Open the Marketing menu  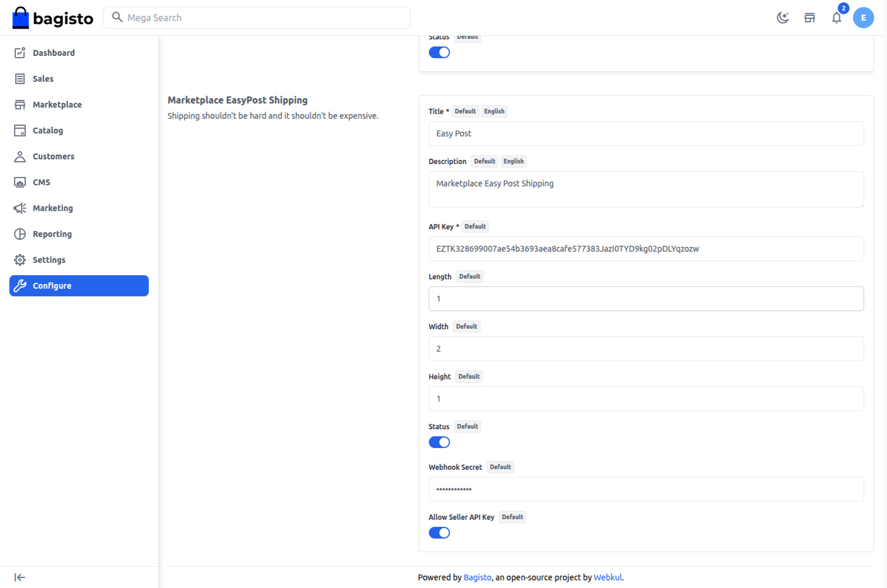79,208
